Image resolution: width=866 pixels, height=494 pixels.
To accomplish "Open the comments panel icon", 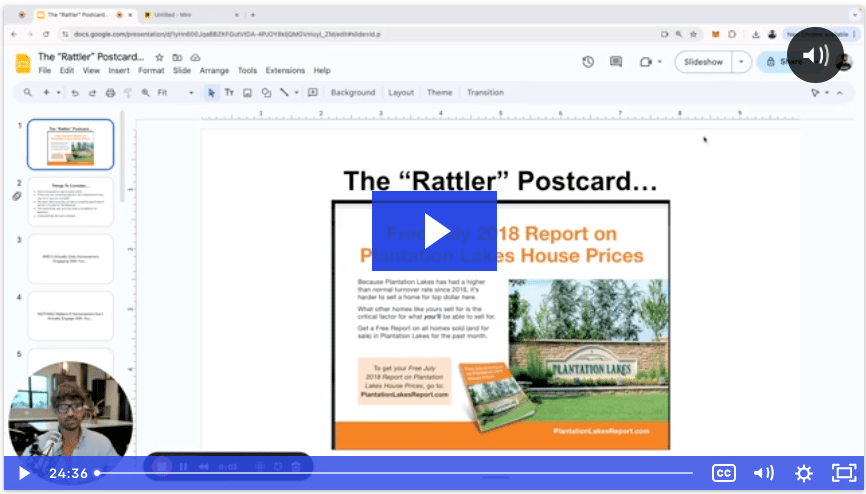I will (x=617, y=62).
